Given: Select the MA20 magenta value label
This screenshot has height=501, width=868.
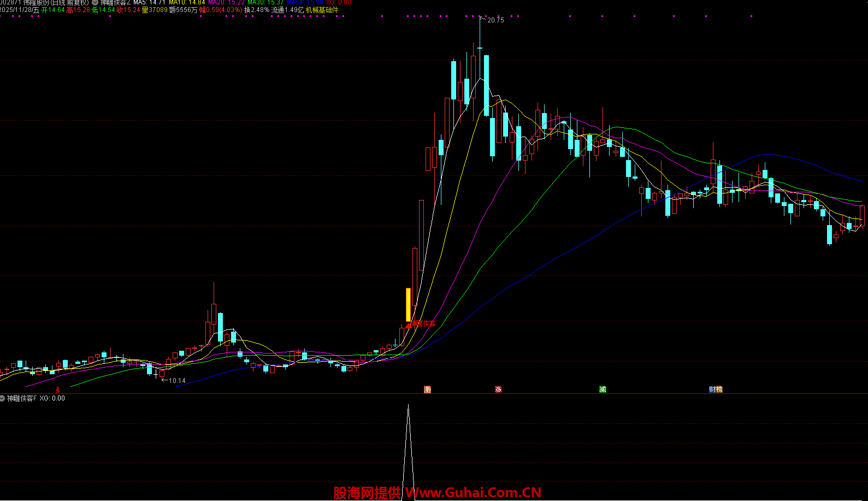Looking at the screenshot, I should pos(226,2).
